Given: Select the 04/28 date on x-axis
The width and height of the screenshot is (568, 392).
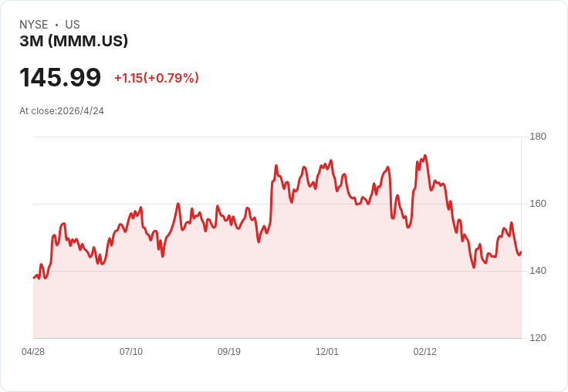Looking at the screenshot, I should coord(33,352).
